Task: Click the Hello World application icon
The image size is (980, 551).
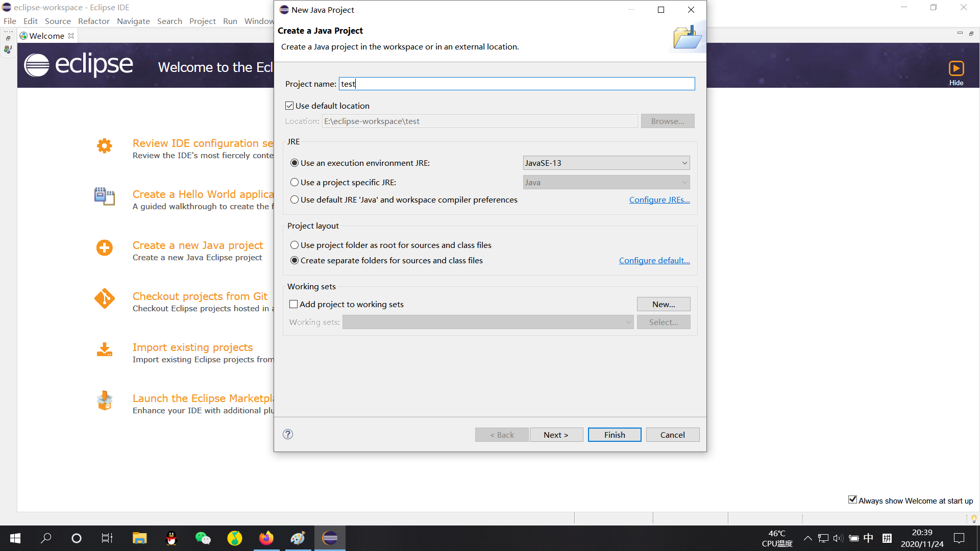Action: (x=105, y=197)
